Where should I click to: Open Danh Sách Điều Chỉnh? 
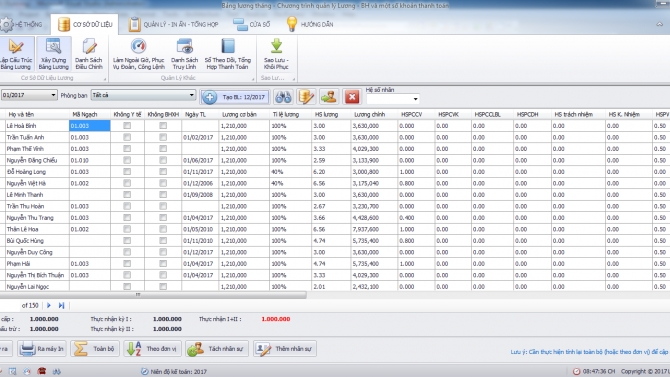click(x=89, y=54)
